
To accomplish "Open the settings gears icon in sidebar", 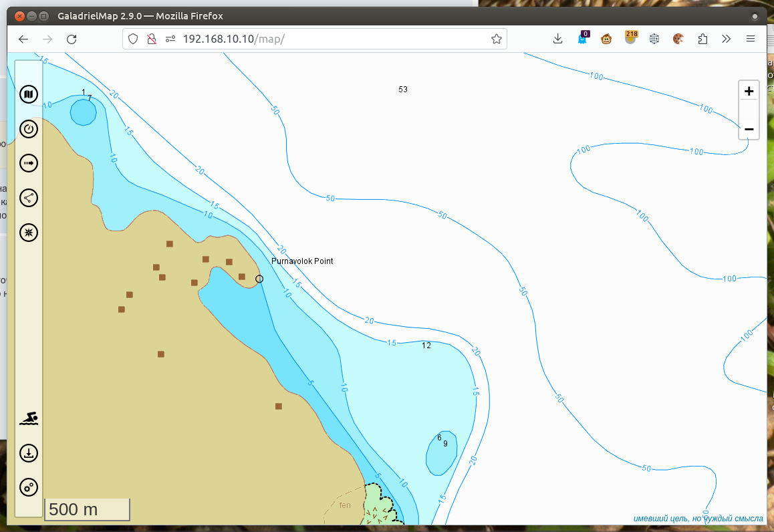I will [x=28, y=488].
